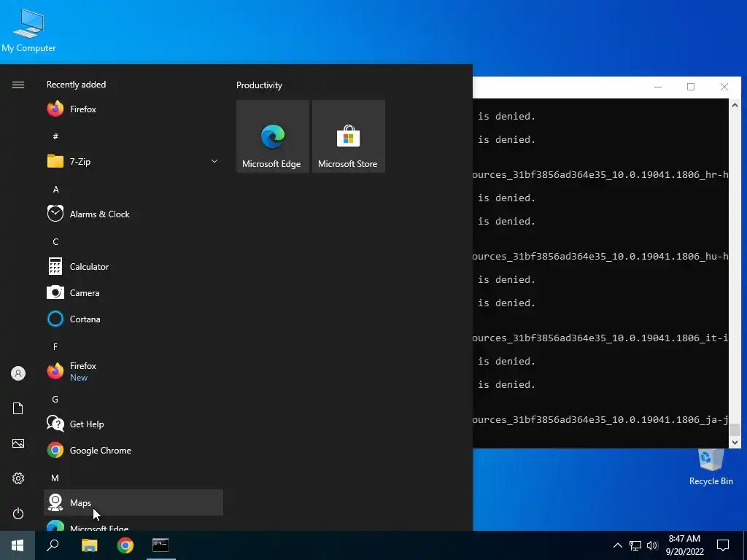Viewport: 747px width, 560px height.
Task: Open the Get Help app
Action: pyautogui.click(x=133, y=424)
